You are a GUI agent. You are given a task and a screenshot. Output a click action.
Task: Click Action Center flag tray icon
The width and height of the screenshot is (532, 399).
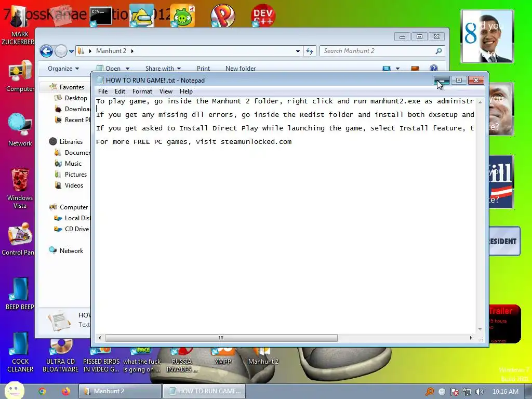click(x=454, y=392)
